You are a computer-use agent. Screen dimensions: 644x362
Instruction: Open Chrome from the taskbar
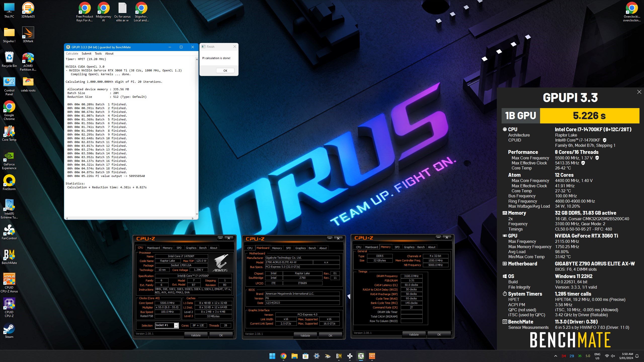tap(283, 356)
